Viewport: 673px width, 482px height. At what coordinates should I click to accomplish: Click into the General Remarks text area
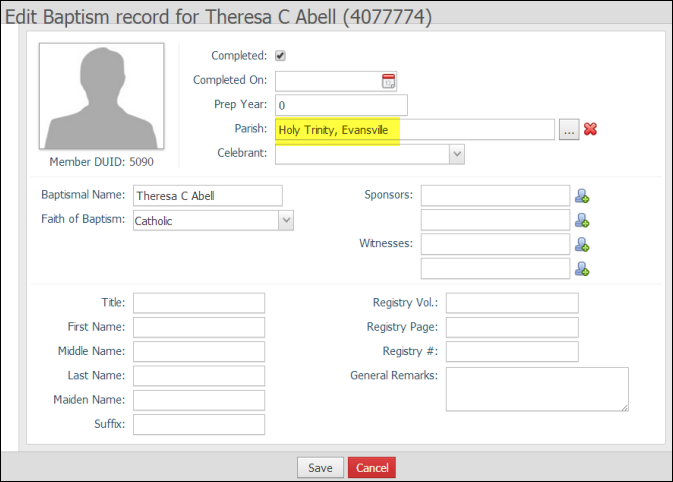tap(536, 389)
